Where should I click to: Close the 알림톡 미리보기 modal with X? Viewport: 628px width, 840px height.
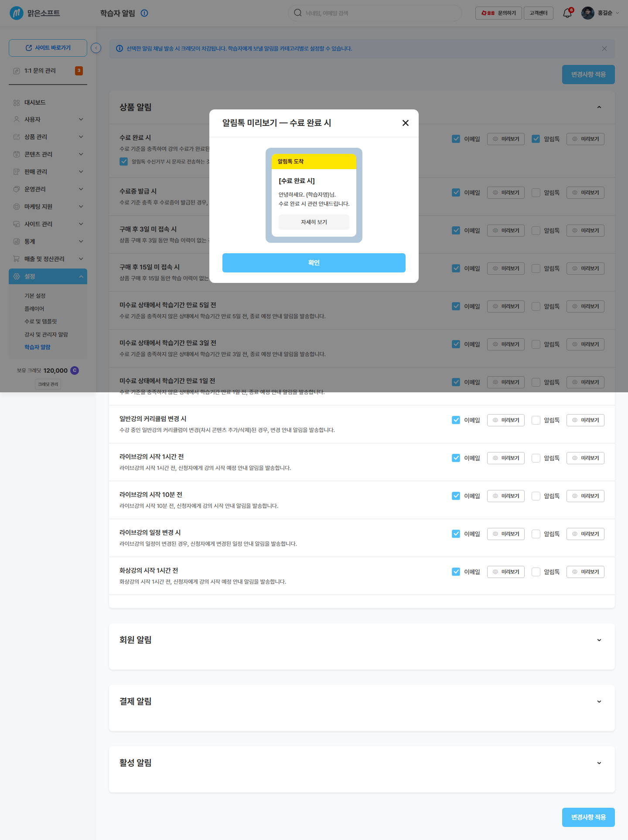point(406,123)
